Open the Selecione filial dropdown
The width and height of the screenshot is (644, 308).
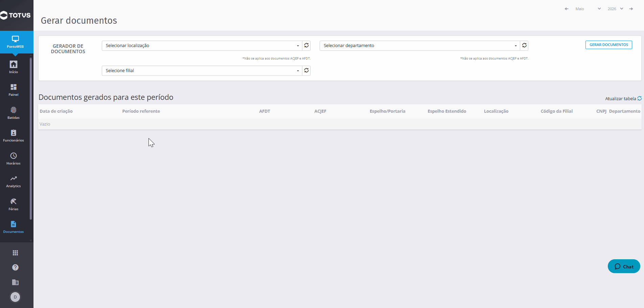click(202, 71)
